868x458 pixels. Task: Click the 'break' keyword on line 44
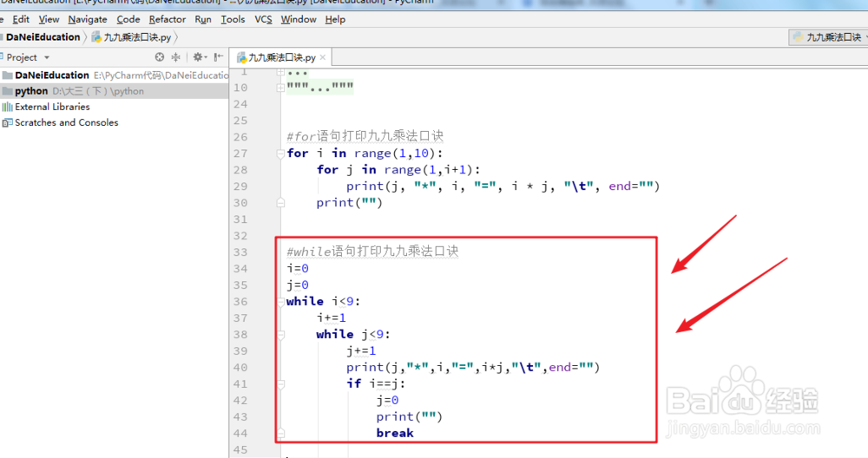click(395, 433)
